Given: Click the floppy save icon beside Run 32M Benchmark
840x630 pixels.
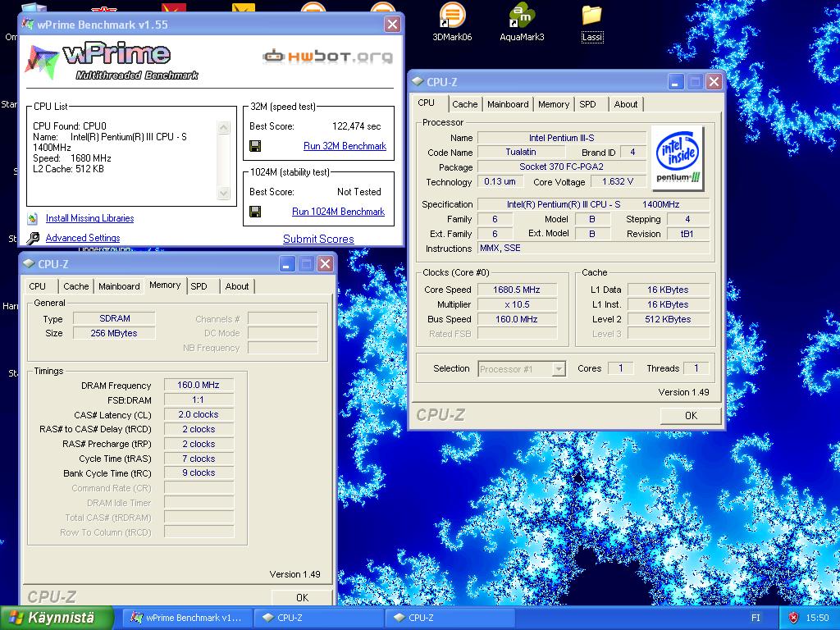Looking at the screenshot, I should pos(256,146).
